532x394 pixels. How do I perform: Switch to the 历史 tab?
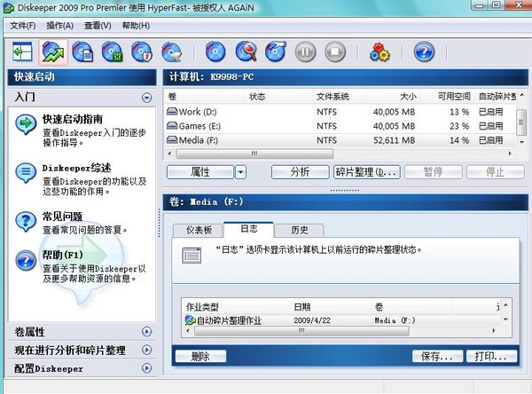click(300, 231)
